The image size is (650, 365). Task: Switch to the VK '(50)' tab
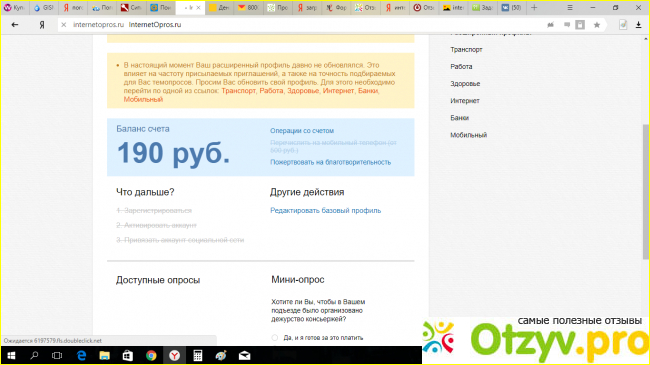(512, 7)
